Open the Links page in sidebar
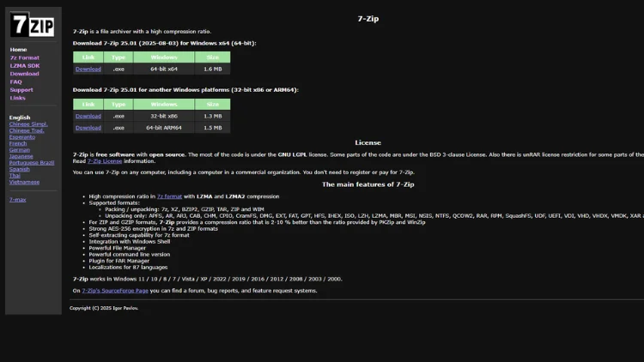 [17, 98]
